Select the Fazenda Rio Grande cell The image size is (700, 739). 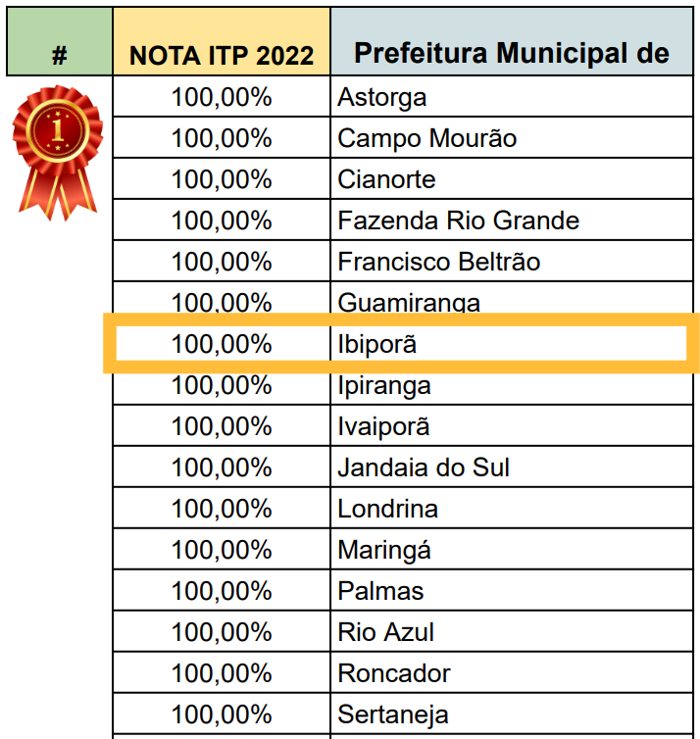pyautogui.click(x=512, y=221)
